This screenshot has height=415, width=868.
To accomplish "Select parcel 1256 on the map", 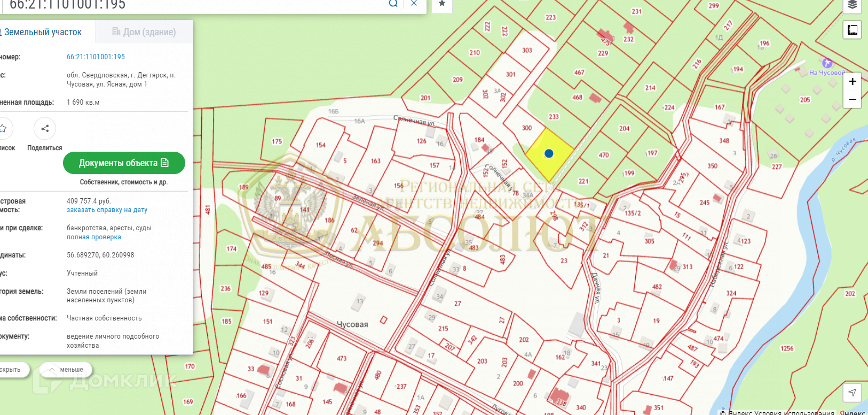I will (x=787, y=348).
